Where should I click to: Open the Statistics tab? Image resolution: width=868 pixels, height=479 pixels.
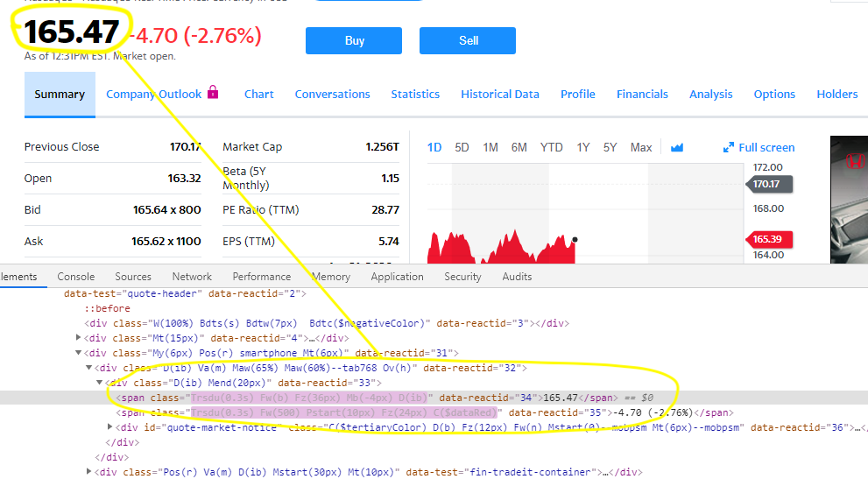(415, 94)
